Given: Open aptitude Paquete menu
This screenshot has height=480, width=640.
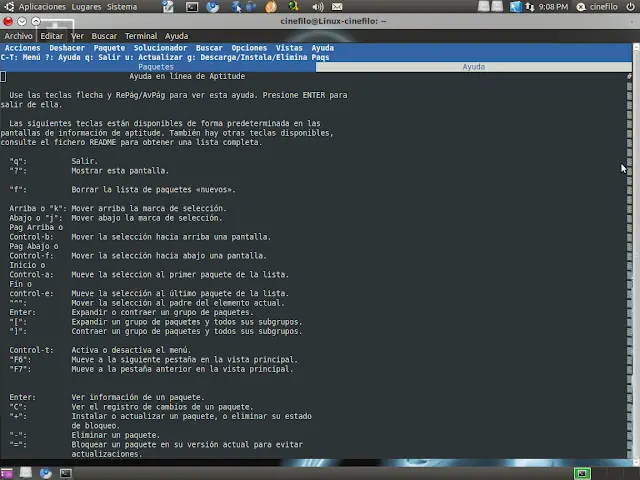Looking at the screenshot, I should [x=109, y=48].
